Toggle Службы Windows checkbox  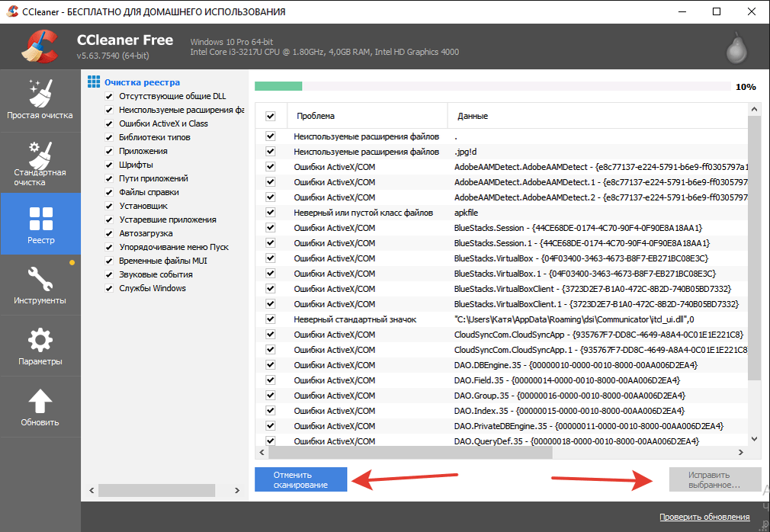point(109,289)
